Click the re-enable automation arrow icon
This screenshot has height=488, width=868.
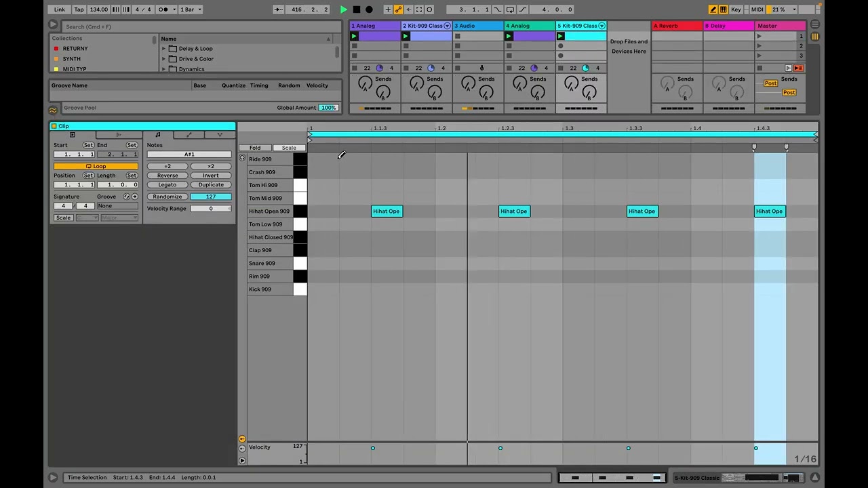coord(408,9)
